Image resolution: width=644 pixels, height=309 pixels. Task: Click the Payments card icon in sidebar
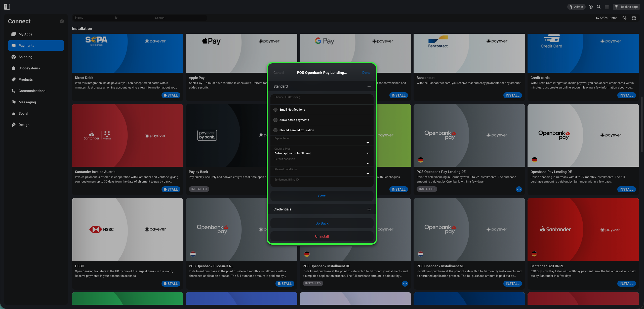[x=14, y=46]
